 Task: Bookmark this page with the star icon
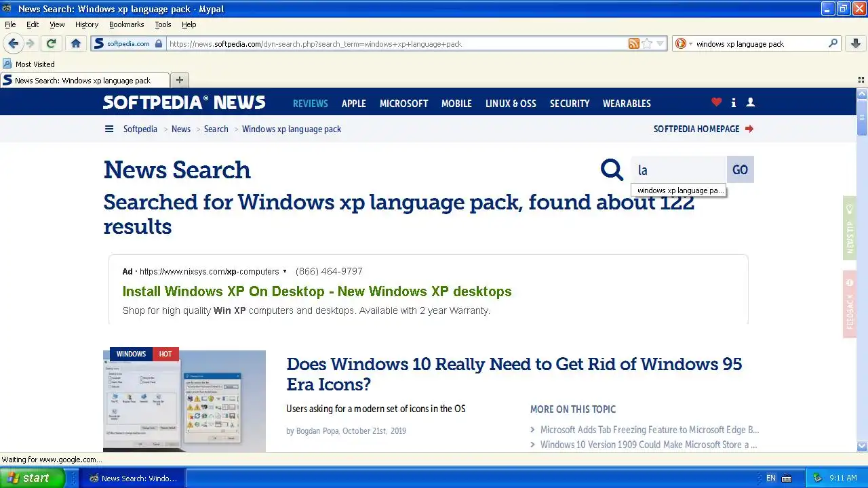[x=647, y=43]
